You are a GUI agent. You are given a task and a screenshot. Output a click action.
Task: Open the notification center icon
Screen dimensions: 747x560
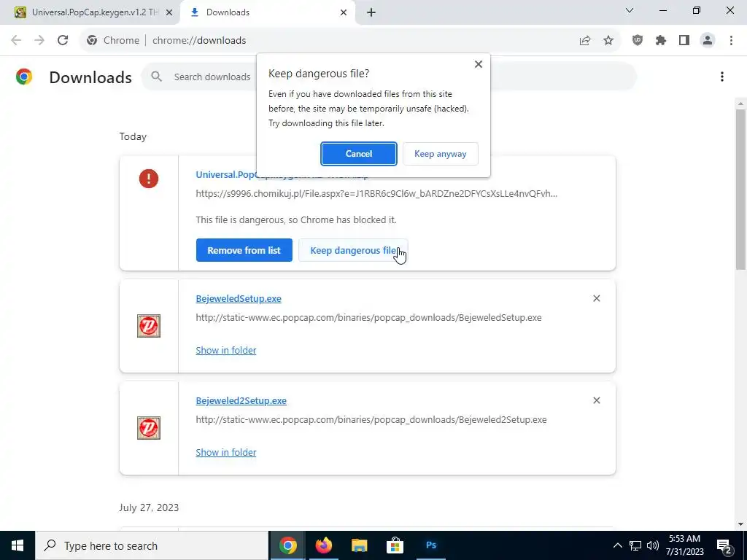click(x=724, y=546)
